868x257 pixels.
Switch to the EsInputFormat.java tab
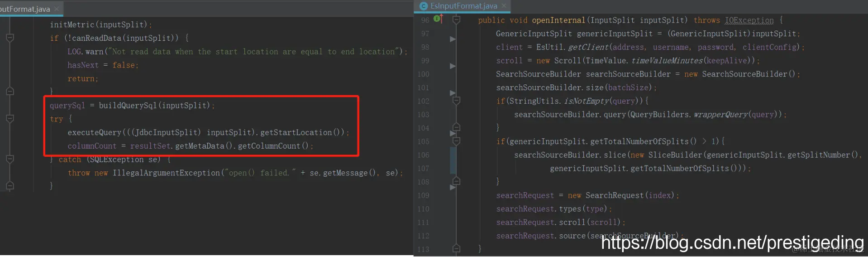(x=463, y=6)
